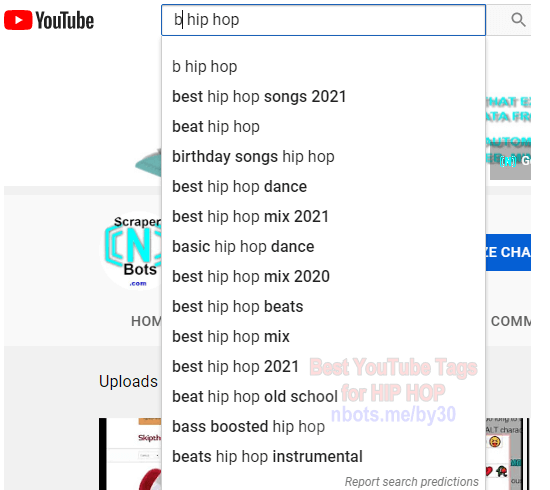The height and width of the screenshot is (490, 550).
Task: Select 'best hip hop mix 2021' suggestion
Action: pos(323,216)
